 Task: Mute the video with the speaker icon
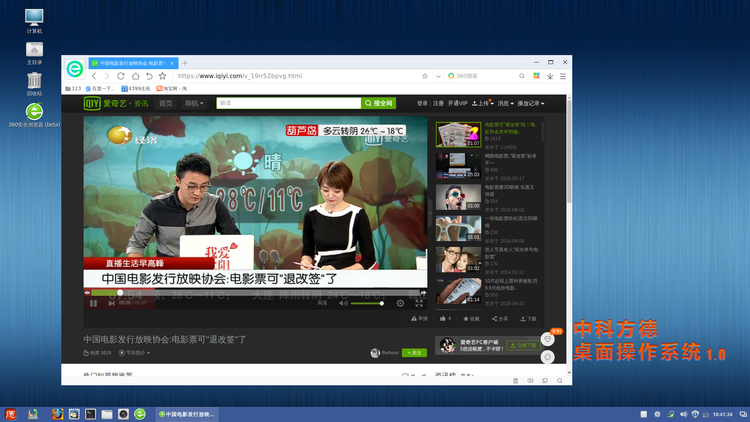pyautogui.click(x=343, y=303)
